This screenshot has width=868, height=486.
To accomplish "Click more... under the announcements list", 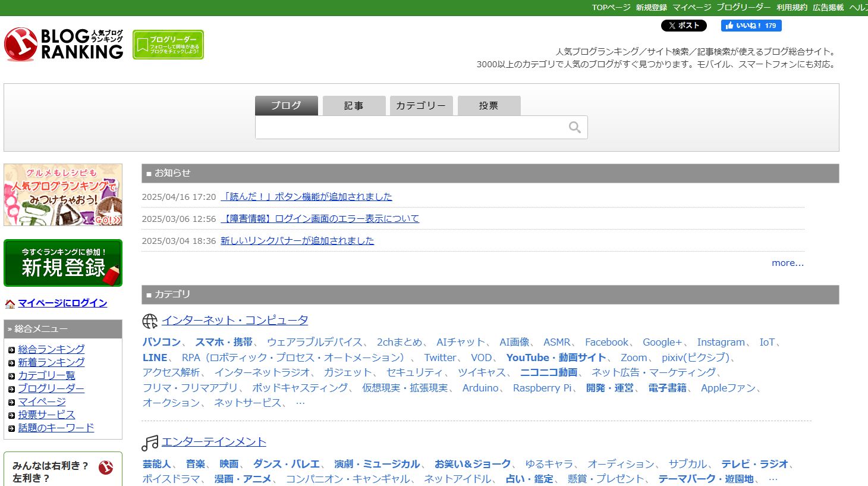I will pos(787,263).
